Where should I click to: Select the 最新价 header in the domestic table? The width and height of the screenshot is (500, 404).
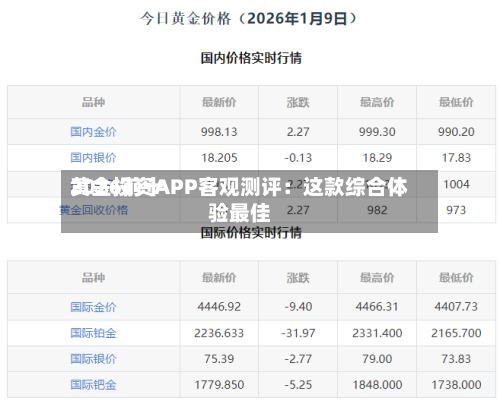[219, 102]
